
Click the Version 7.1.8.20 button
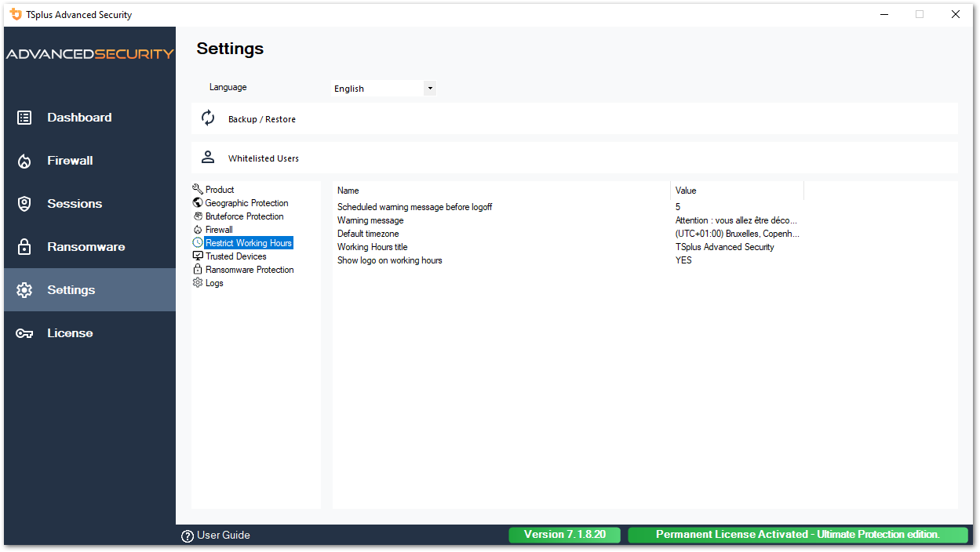pos(564,534)
